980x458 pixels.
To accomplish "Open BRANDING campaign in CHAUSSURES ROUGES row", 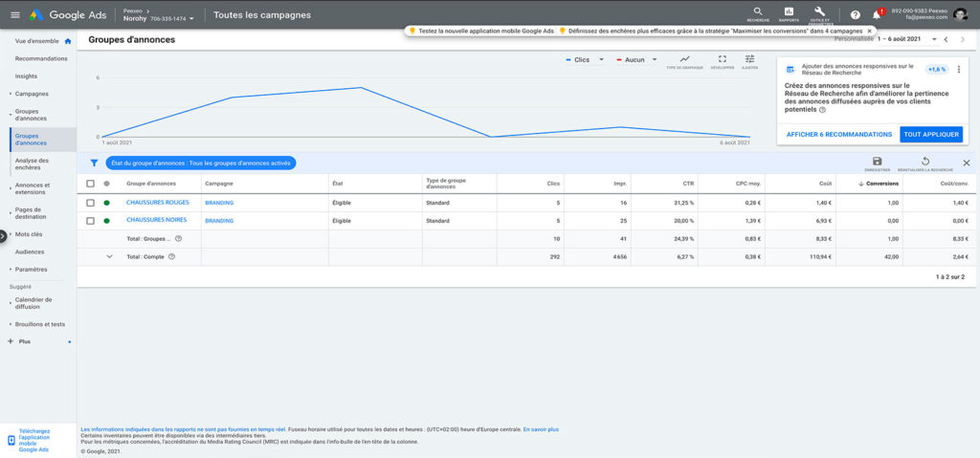I will pyautogui.click(x=219, y=203).
